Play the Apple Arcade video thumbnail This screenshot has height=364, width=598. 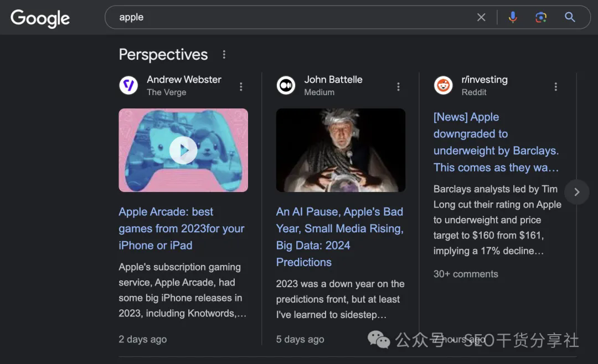[183, 150]
